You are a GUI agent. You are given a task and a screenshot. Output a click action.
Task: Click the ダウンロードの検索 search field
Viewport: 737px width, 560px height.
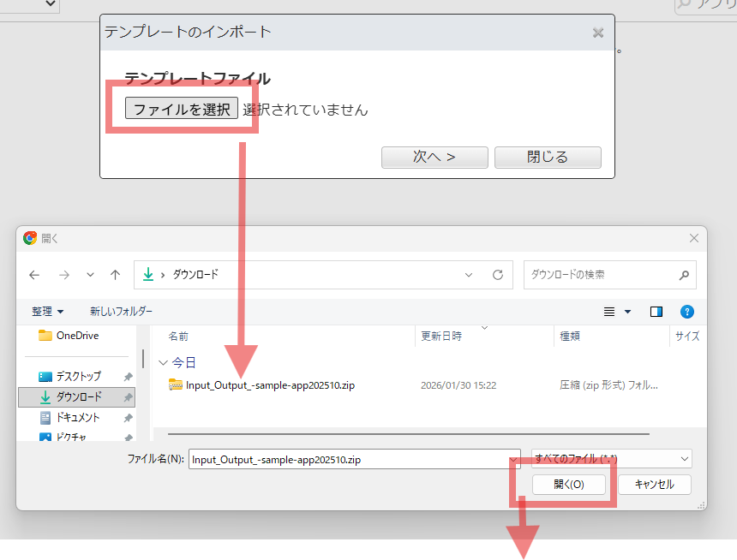tap(600, 275)
